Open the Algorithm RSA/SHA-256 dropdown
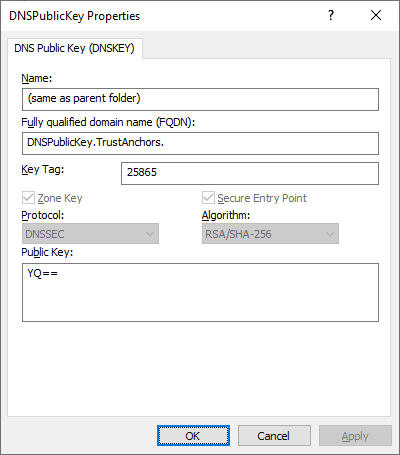The height and width of the screenshot is (455, 400). pyautogui.click(x=270, y=234)
